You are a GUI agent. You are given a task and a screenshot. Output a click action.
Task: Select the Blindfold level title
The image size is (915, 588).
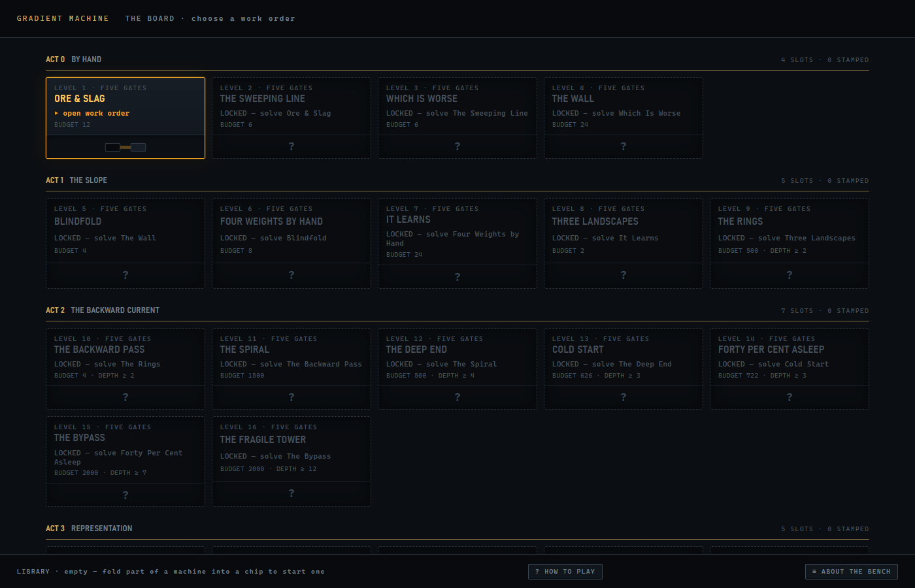[78, 221]
